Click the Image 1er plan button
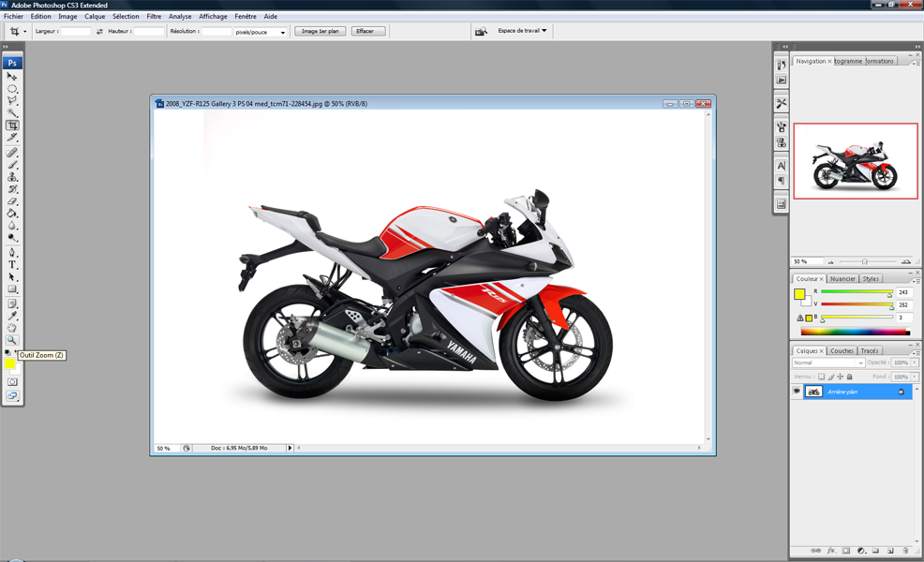924x562 pixels. pos(320,31)
